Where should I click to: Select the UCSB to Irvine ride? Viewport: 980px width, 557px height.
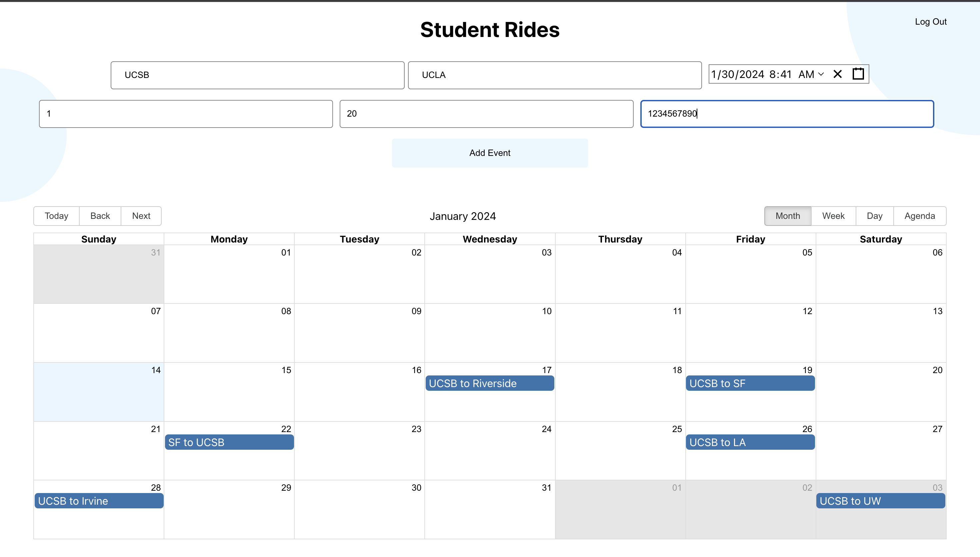click(x=99, y=501)
